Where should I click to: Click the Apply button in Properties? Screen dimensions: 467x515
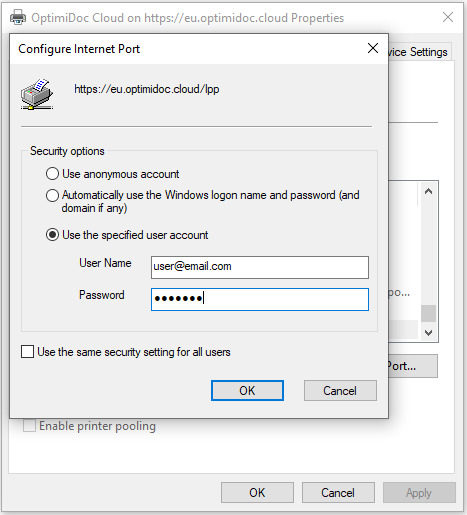419,492
